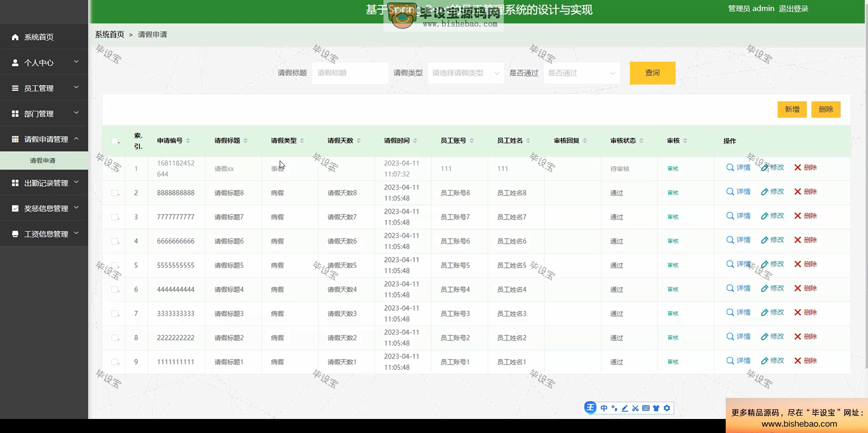The width and height of the screenshot is (868, 433).
Task: Open the 请假类型 dropdown
Action: (x=466, y=73)
